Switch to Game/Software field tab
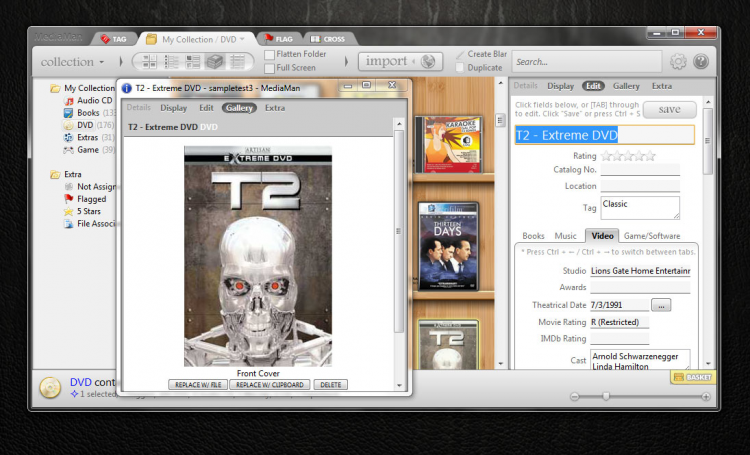 click(652, 236)
